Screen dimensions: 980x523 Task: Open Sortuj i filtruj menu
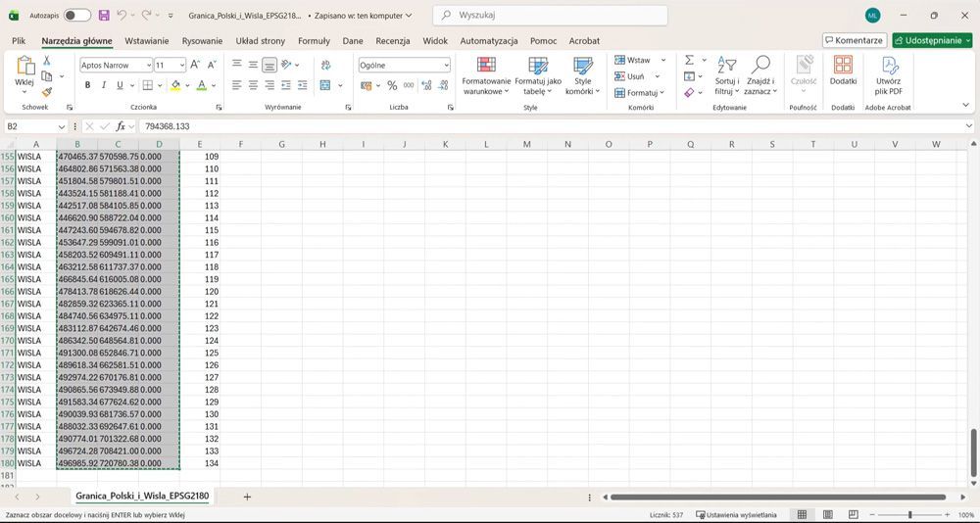pos(727,75)
